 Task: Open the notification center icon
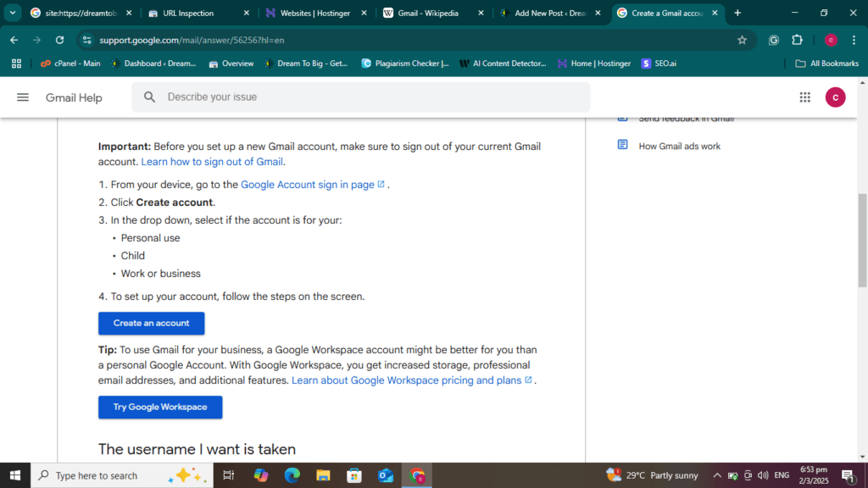[x=849, y=475]
